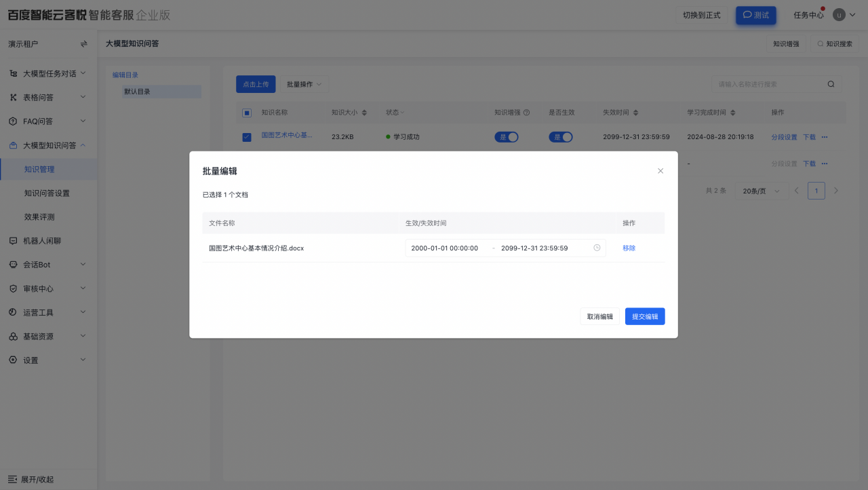The width and height of the screenshot is (868, 490).
Task: Click the FAQ问答 sidebar icon
Action: coord(13,121)
